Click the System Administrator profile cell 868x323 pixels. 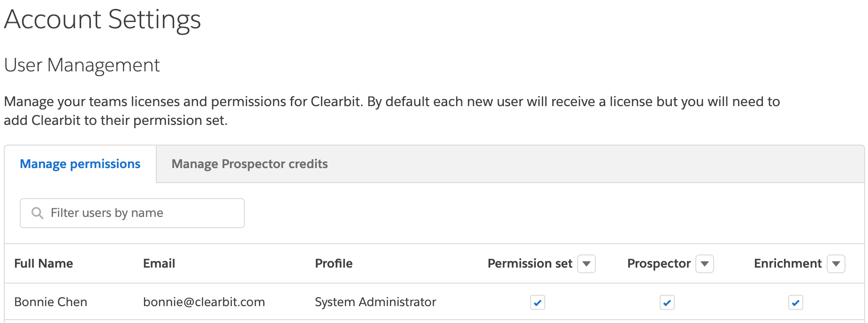[x=375, y=302]
